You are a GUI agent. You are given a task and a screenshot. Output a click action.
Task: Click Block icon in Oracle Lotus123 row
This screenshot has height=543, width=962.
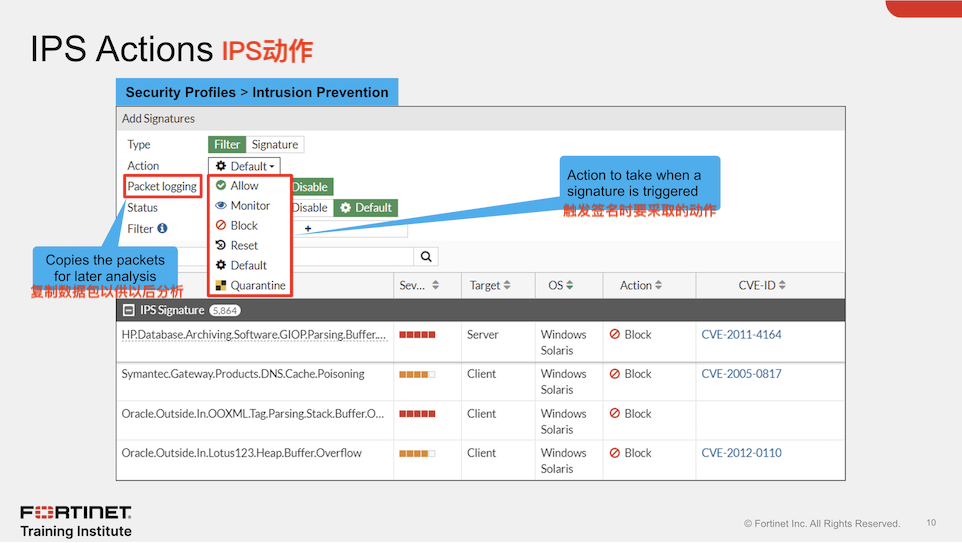[x=615, y=453]
